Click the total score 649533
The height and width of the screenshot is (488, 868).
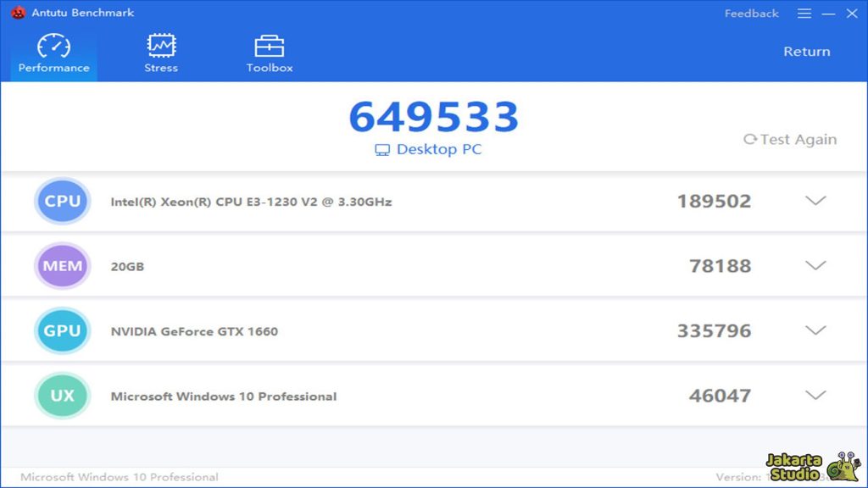pyautogui.click(x=433, y=118)
